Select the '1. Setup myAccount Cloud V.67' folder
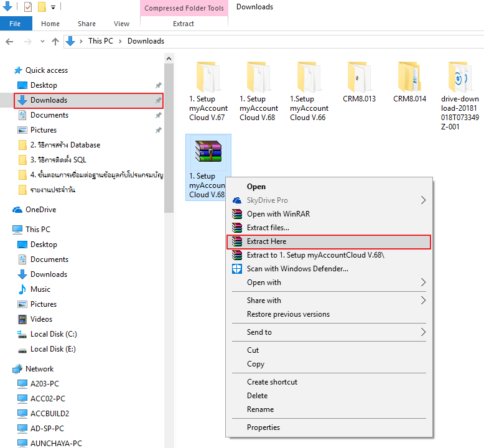Viewport: 484px width, 448px height. (208, 91)
